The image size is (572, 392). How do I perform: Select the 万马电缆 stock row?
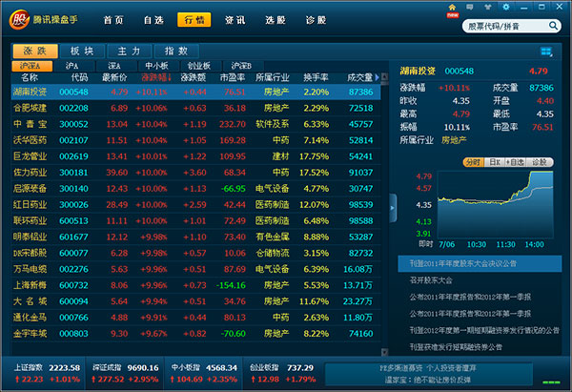click(x=195, y=269)
